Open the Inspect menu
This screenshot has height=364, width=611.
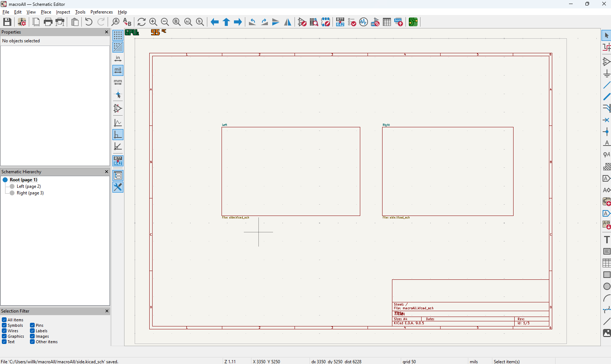(x=63, y=12)
